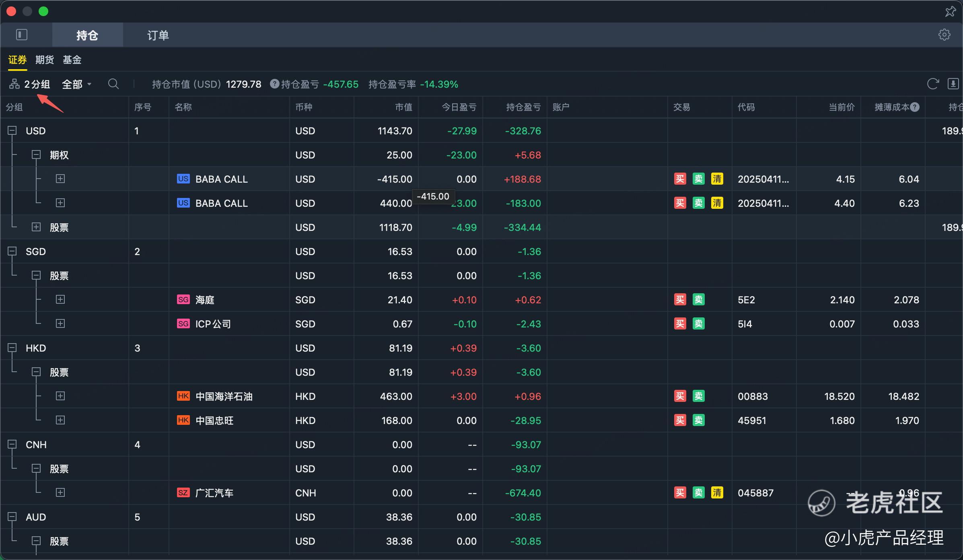Collapse the AUD group
The image size is (963, 560).
(12, 517)
